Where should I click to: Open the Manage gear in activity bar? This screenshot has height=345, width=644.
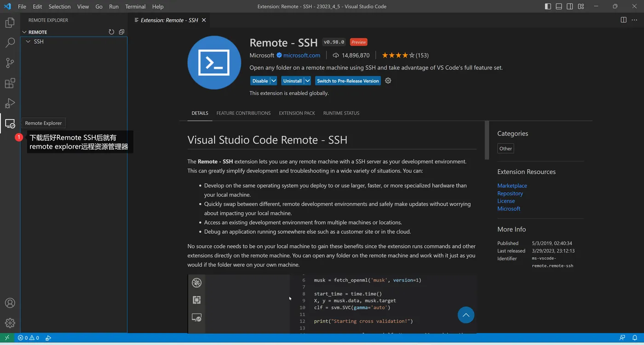[10, 323]
